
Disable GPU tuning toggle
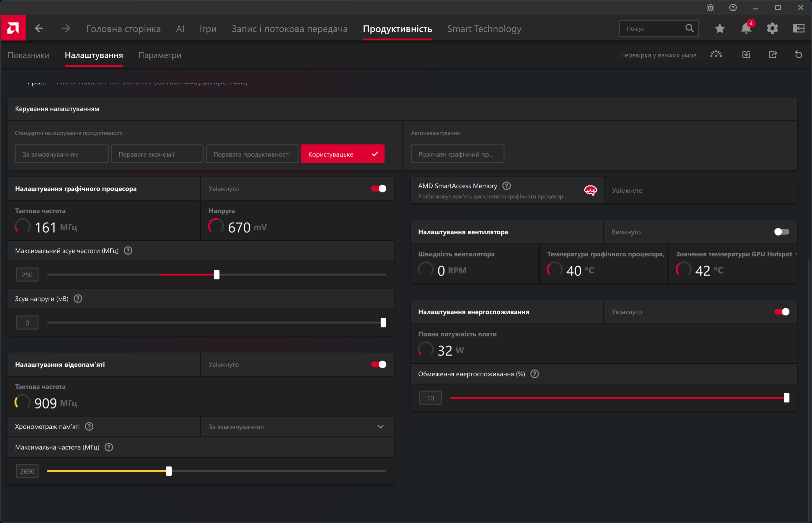pyautogui.click(x=378, y=188)
